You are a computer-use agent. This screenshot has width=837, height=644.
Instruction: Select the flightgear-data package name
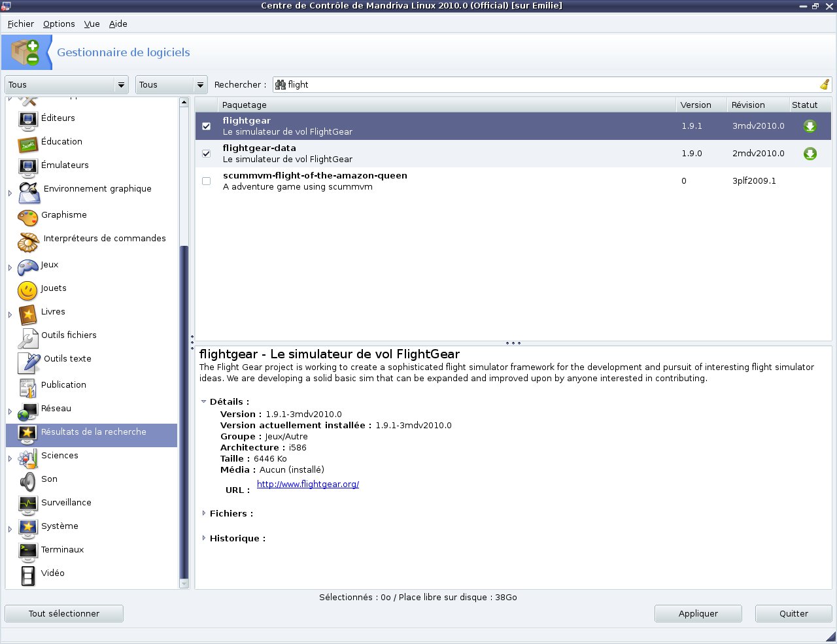(260, 148)
